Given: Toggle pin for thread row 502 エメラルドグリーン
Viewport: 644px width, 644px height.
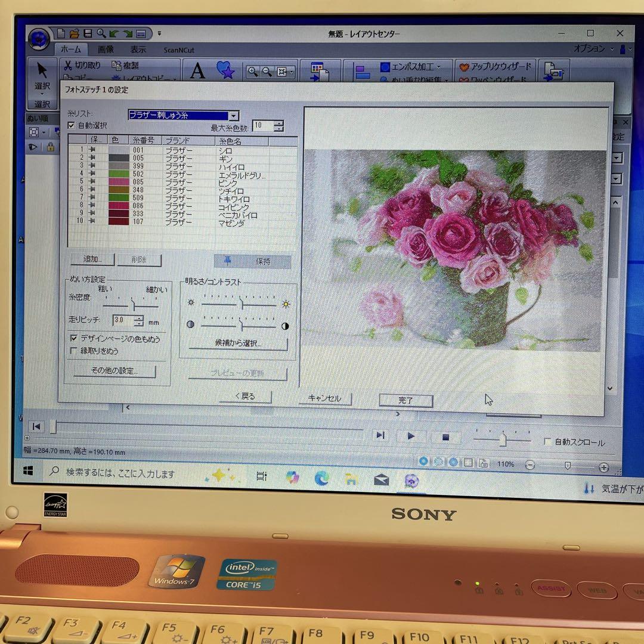Looking at the screenshot, I should [x=92, y=173].
